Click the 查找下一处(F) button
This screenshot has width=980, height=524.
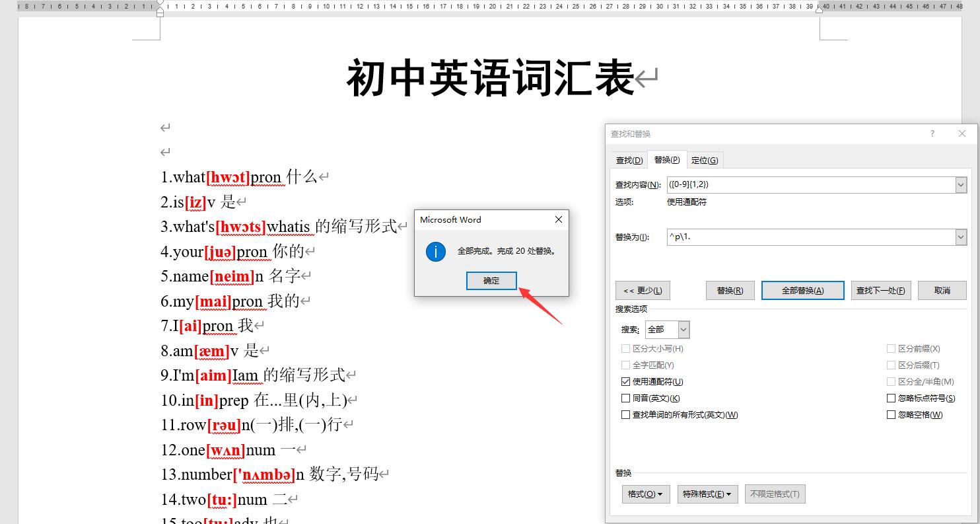881,290
